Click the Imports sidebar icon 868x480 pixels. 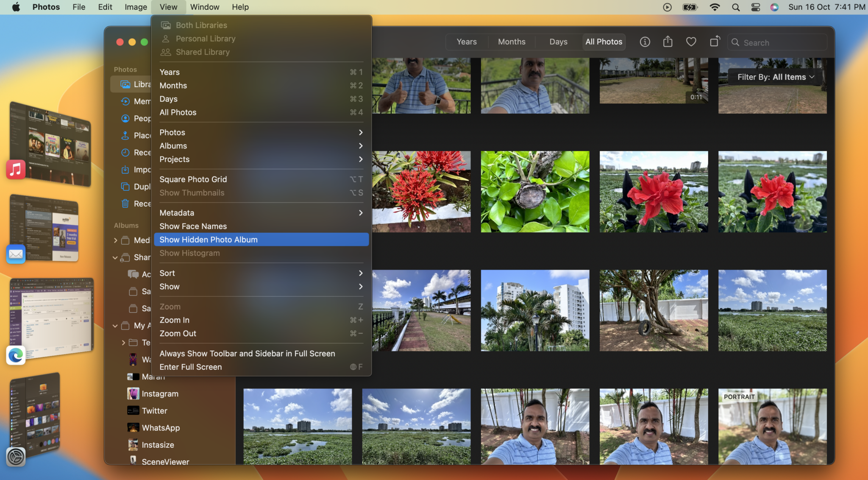(125, 169)
